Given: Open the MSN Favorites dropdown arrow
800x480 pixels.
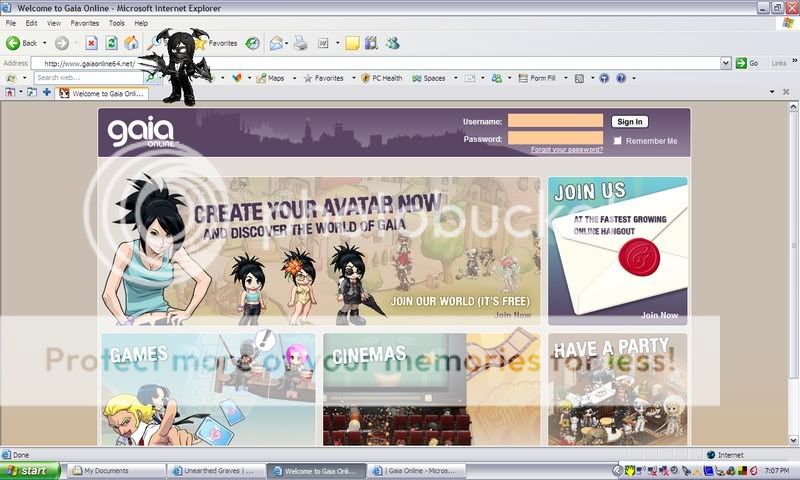Looking at the screenshot, I should click(x=354, y=78).
